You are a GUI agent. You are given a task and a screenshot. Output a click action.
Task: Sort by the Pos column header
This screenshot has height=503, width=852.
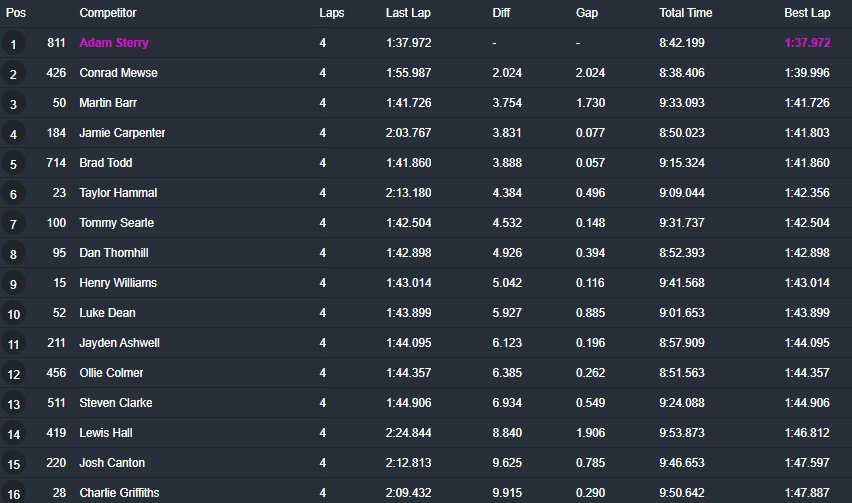[16, 13]
